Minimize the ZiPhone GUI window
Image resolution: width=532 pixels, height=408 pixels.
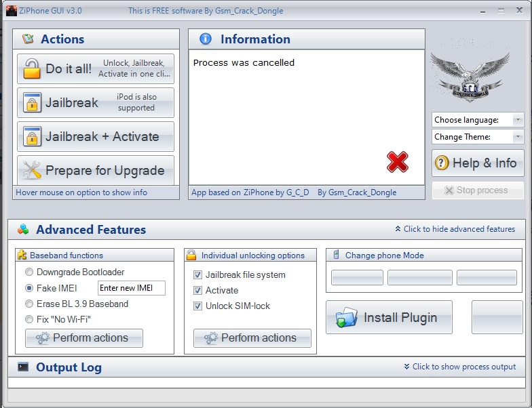pos(483,11)
